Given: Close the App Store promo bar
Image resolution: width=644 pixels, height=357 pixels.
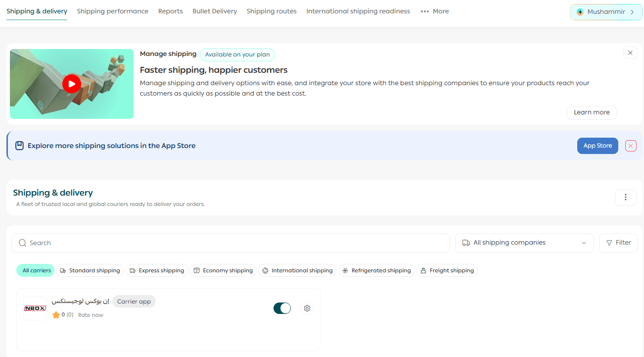Looking at the screenshot, I should click(x=631, y=146).
